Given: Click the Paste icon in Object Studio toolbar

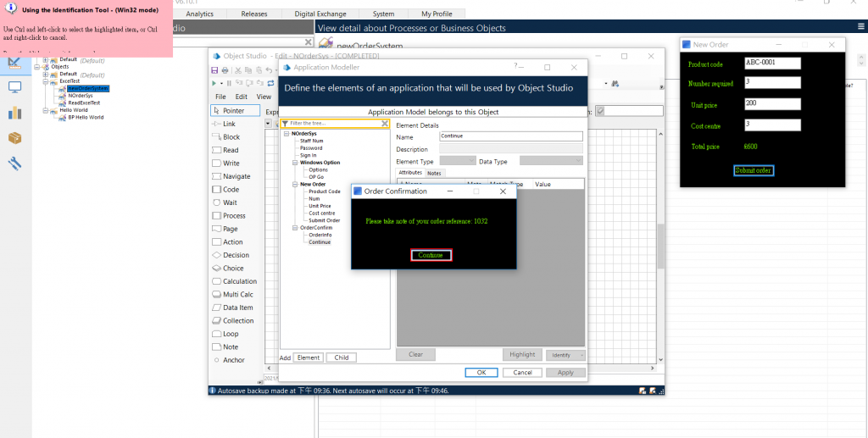Looking at the screenshot, I should [x=258, y=70].
